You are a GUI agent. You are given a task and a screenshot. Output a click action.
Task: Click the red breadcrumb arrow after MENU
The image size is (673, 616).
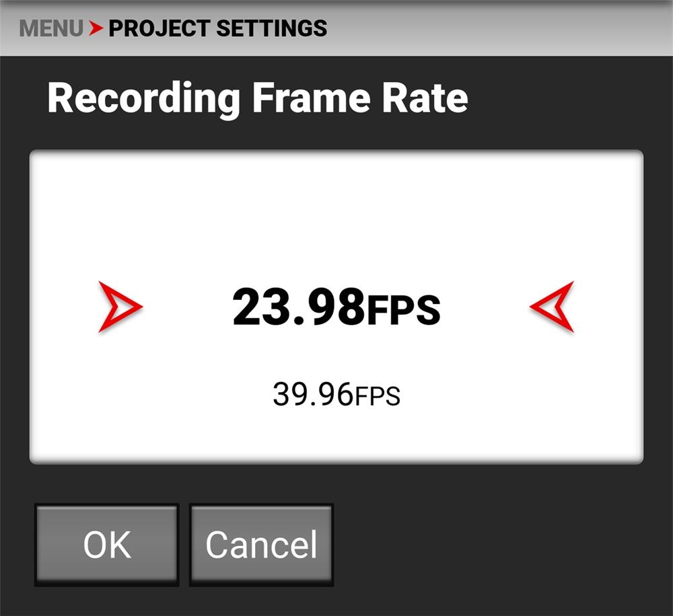coord(96,29)
